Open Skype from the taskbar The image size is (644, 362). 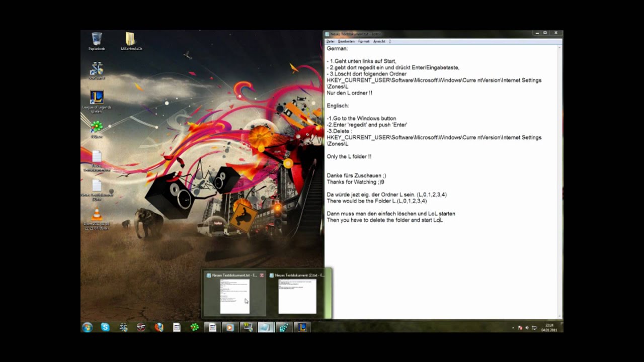(105, 327)
